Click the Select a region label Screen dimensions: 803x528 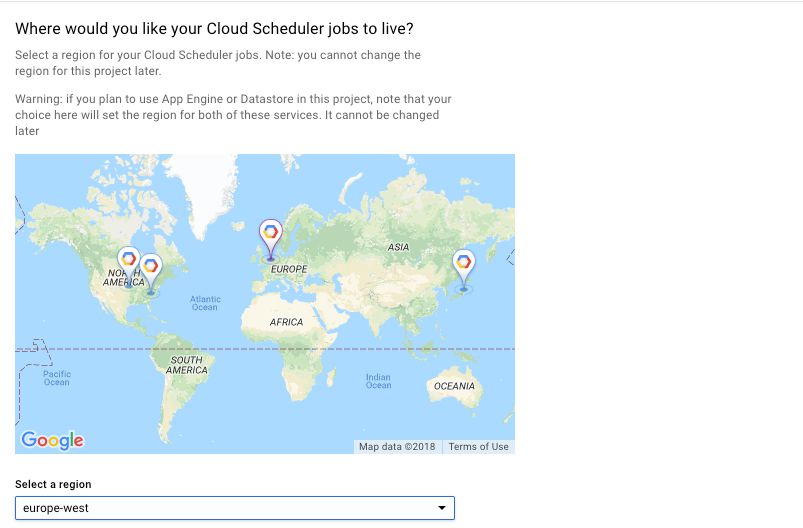pyautogui.click(x=53, y=484)
